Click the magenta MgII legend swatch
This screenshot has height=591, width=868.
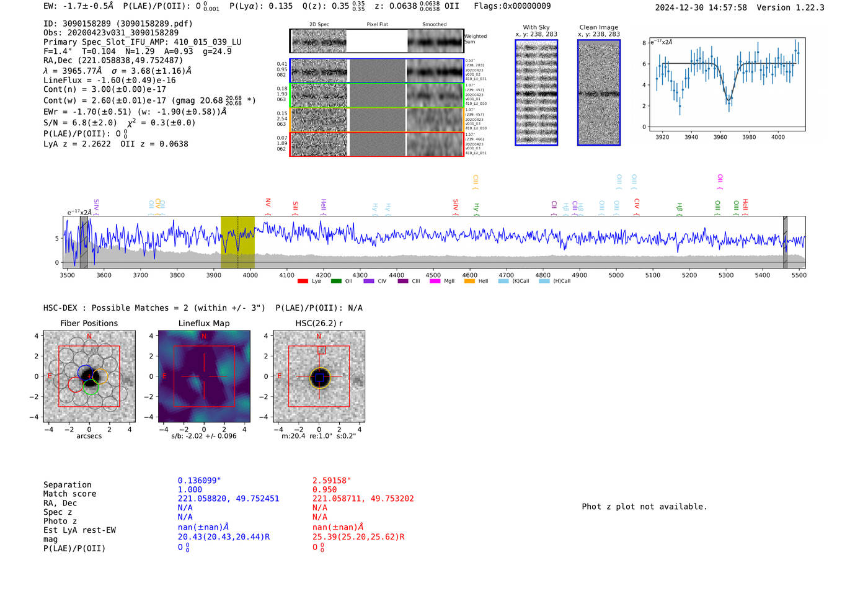pos(435,282)
